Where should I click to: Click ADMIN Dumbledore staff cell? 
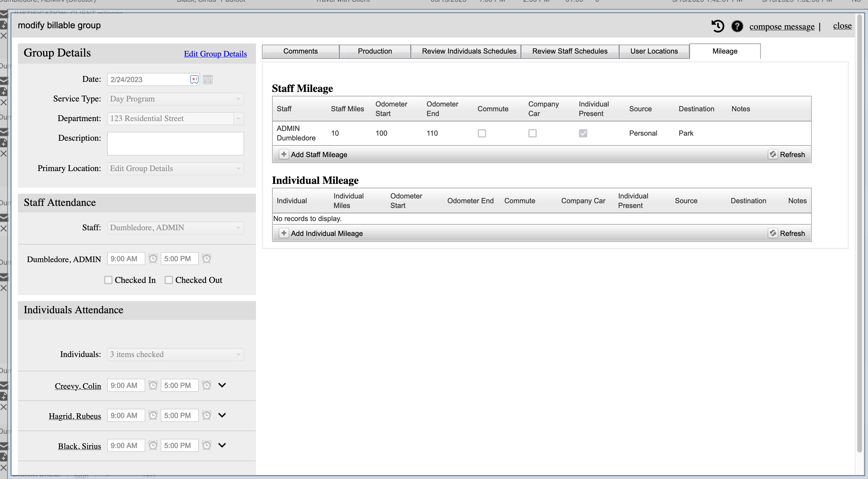coord(296,133)
